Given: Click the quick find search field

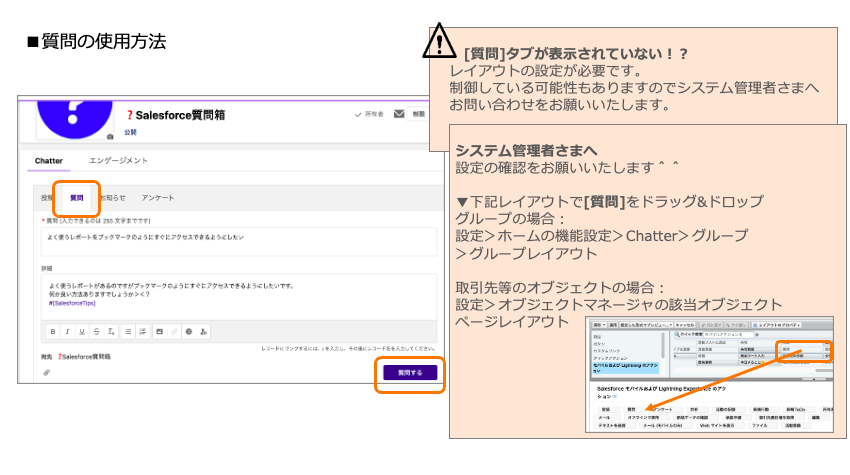Looking at the screenshot, I should click(x=729, y=335).
